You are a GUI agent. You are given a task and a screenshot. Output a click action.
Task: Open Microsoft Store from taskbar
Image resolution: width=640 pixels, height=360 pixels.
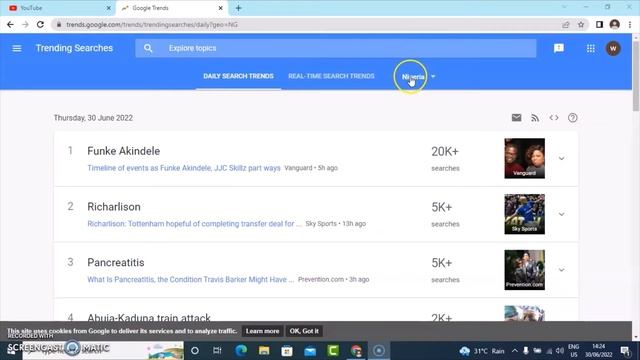coord(287,351)
